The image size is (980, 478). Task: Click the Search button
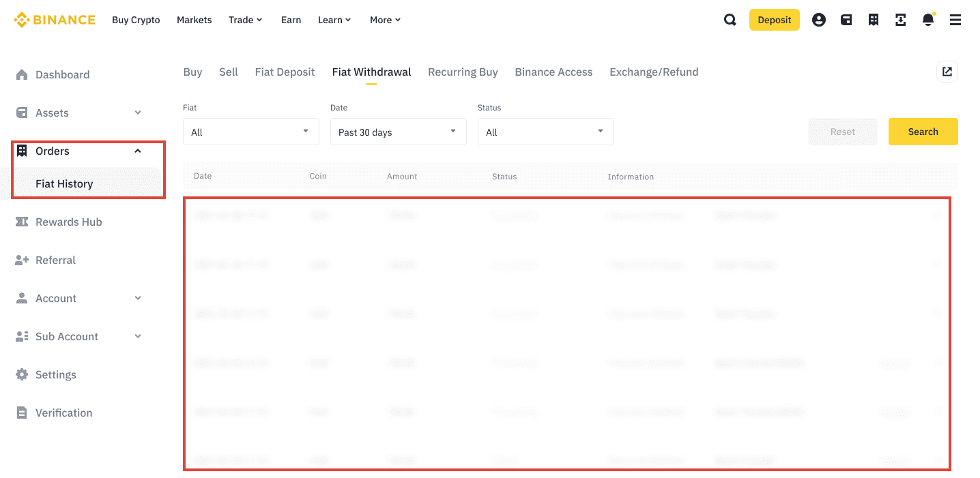click(x=923, y=132)
